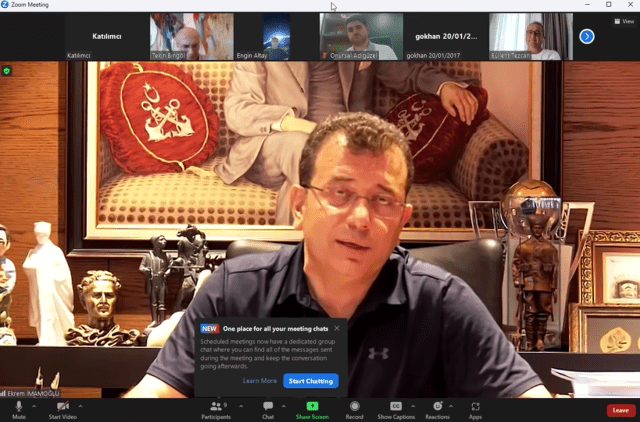Mute the microphone
Viewport: 640px width, 422px height.
pos(18,408)
